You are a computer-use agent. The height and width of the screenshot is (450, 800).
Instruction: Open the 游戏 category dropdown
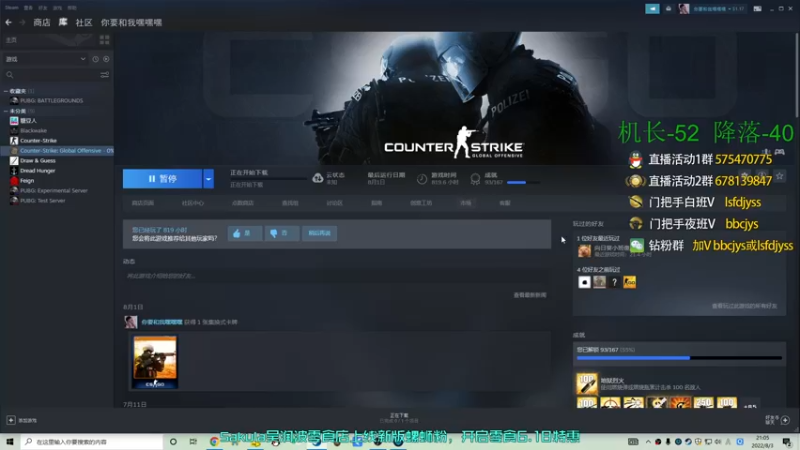(x=45, y=59)
